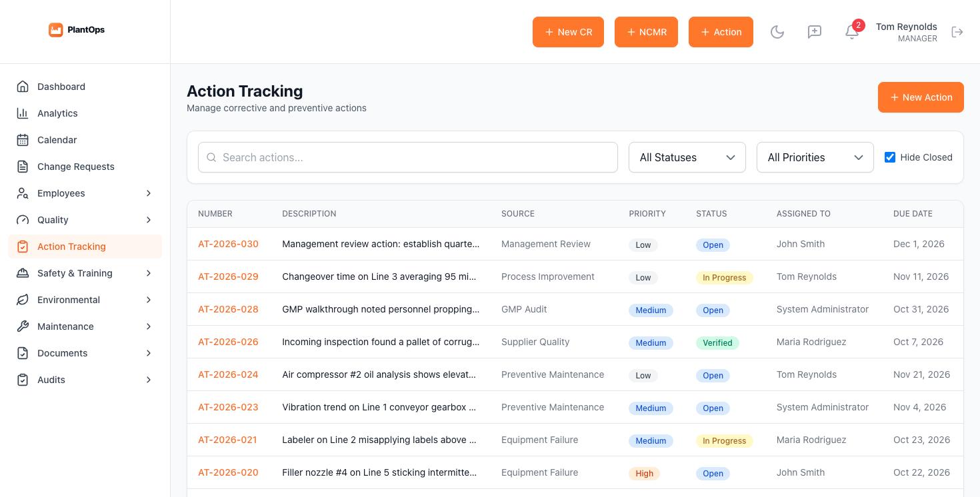
Task: Click the Quality gauge icon
Action: click(x=23, y=220)
